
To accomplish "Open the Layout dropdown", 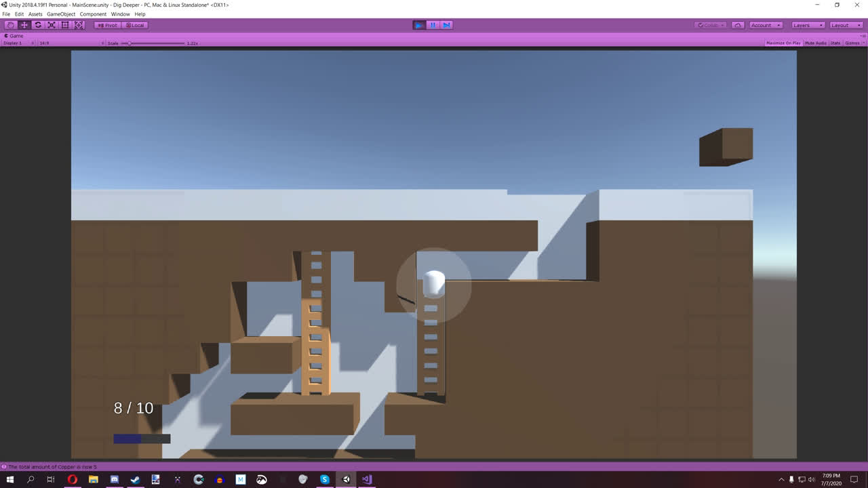I will [x=846, y=25].
